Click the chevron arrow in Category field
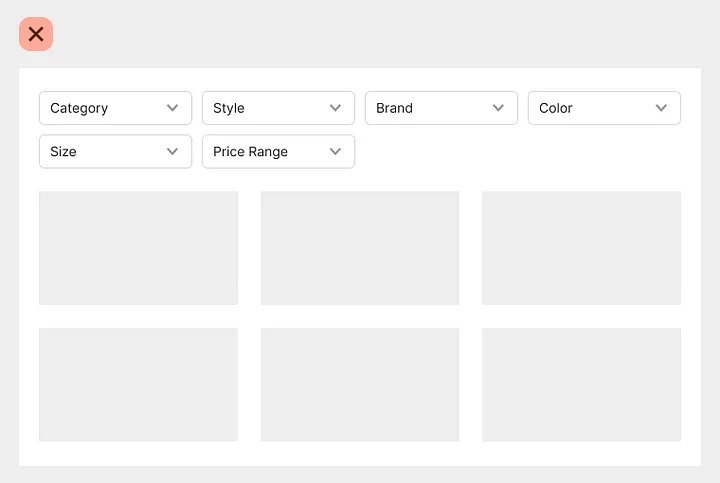 pyautogui.click(x=172, y=108)
